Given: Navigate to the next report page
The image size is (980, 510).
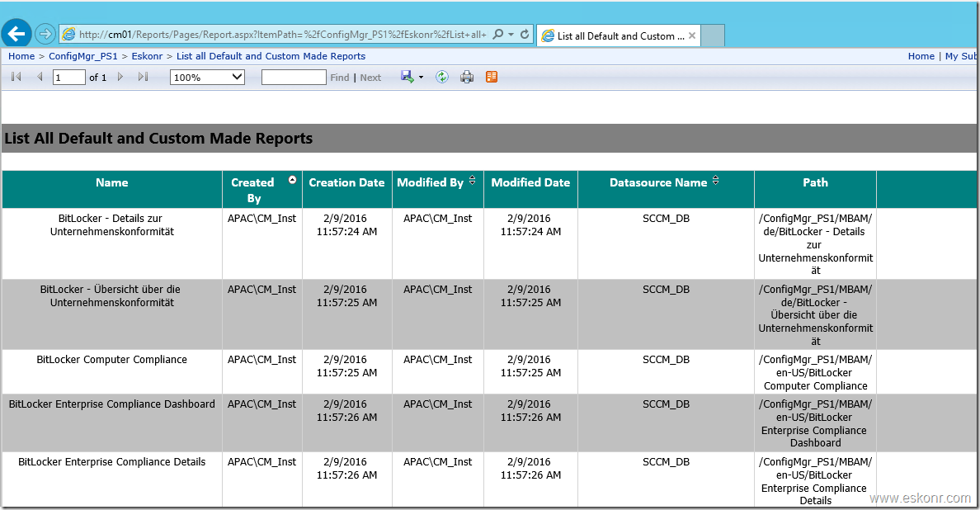Looking at the screenshot, I should pos(120,77).
